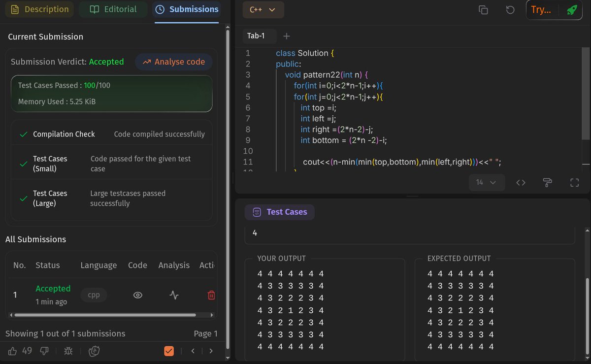Click the cpp language badge
This screenshot has height=364, width=591.
tap(94, 295)
